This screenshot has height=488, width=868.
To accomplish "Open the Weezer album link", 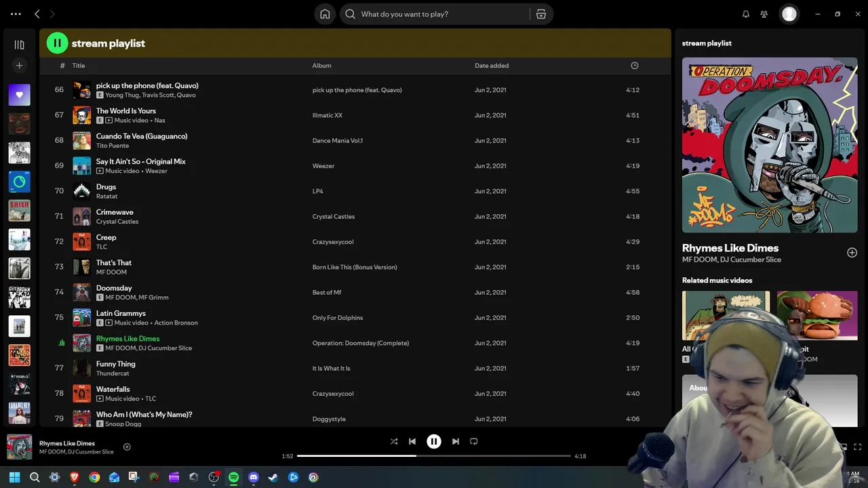I will click(323, 166).
